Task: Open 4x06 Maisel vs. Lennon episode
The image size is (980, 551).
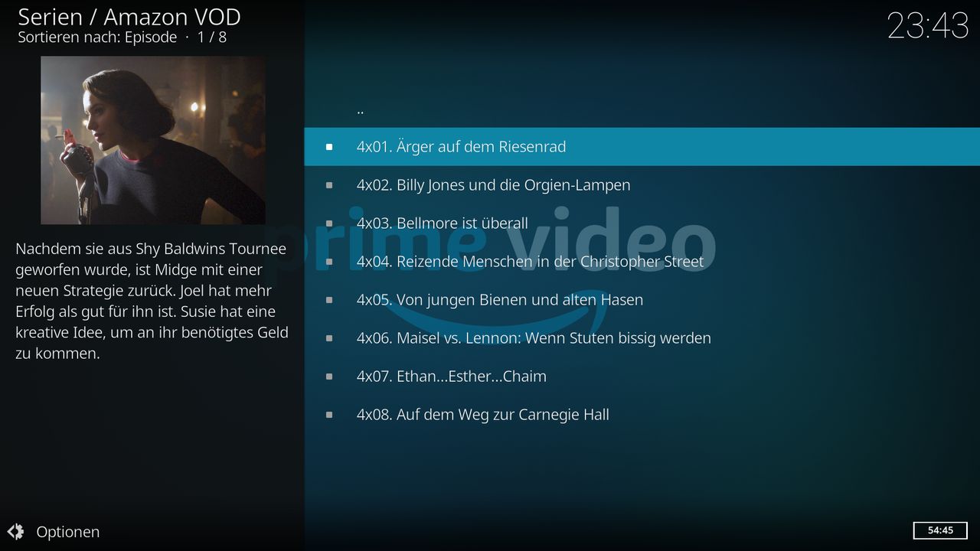Action: (x=642, y=337)
